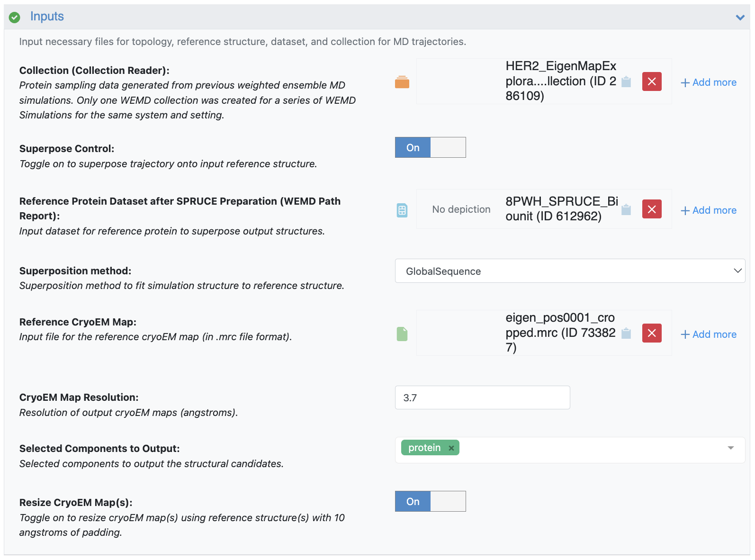Remove the protein tag from selected components
Image resolution: width=755 pixels, height=560 pixels.
pyautogui.click(x=451, y=448)
